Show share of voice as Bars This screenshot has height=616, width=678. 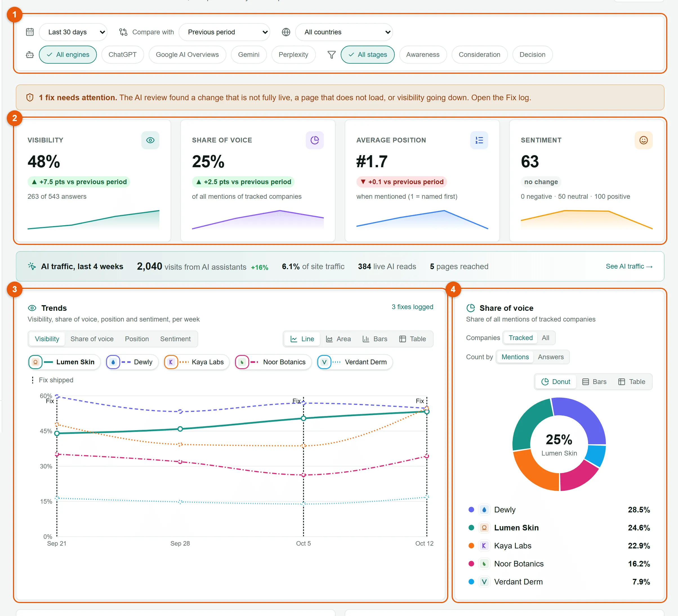pos(594,382)
